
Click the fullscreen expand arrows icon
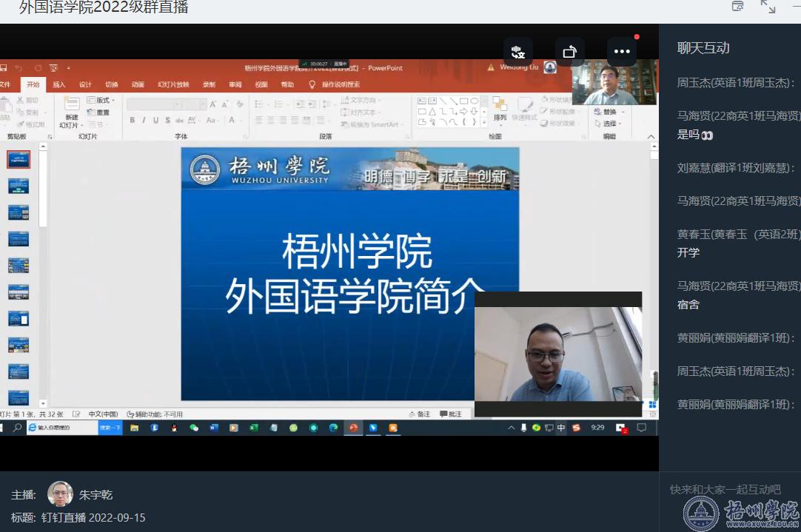(x=768, y=7)
